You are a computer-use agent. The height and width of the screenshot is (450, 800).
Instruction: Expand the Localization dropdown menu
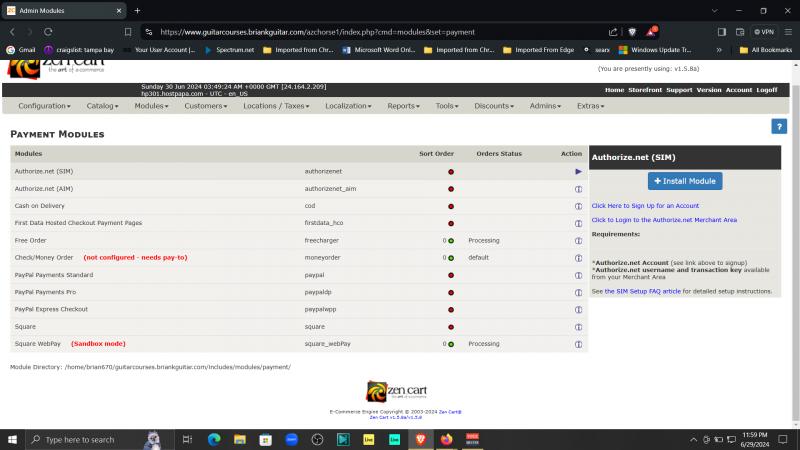coord(348,106)
